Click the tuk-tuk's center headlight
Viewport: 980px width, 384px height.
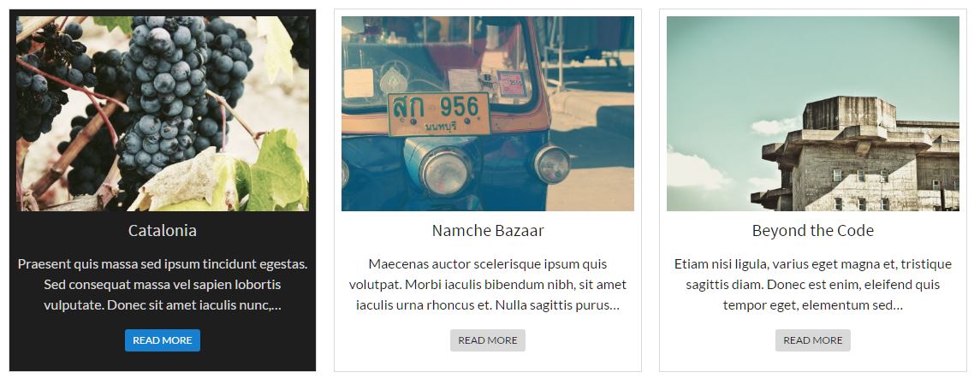click(445, 168)
